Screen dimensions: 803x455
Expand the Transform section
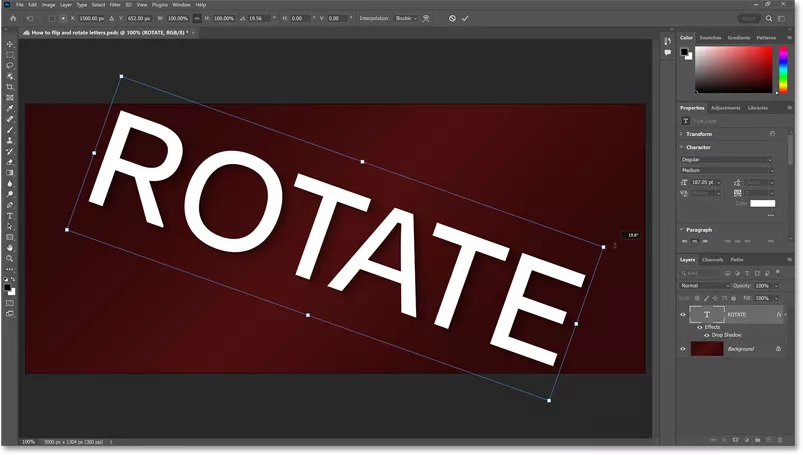coord(681,134)
